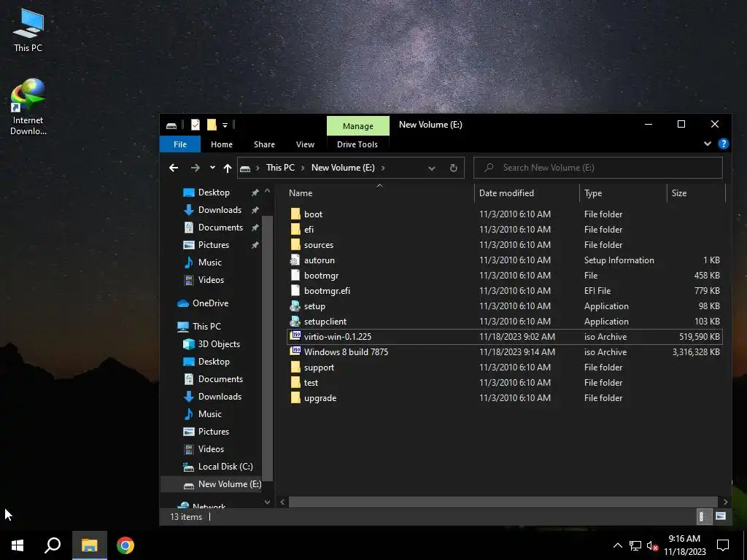
Task: Click the Search New Volume (E:) field
Action: [598, 168]
